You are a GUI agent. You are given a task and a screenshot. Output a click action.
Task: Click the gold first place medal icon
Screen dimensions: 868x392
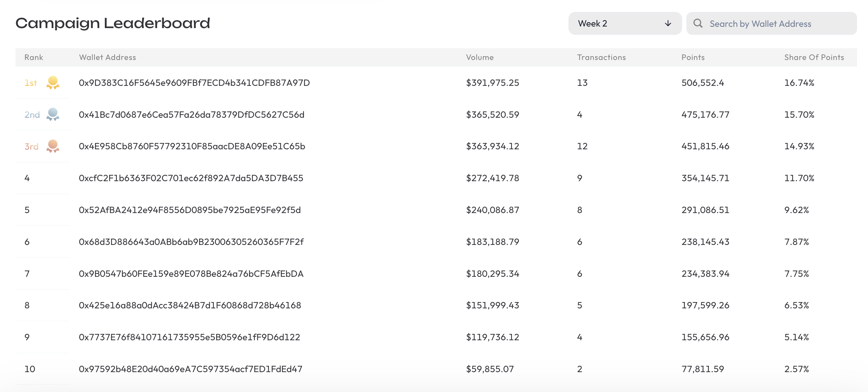[53, 83]
